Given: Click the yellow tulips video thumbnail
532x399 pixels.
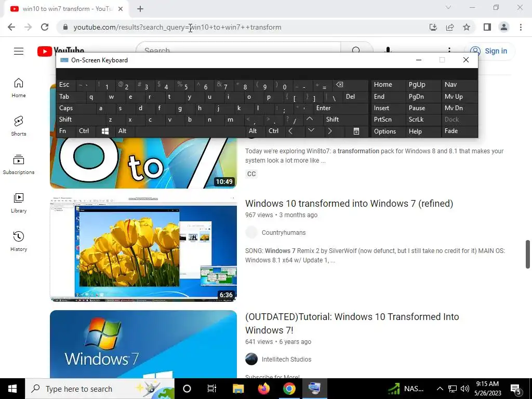Looking at the screenshot, I should (143, 249).
